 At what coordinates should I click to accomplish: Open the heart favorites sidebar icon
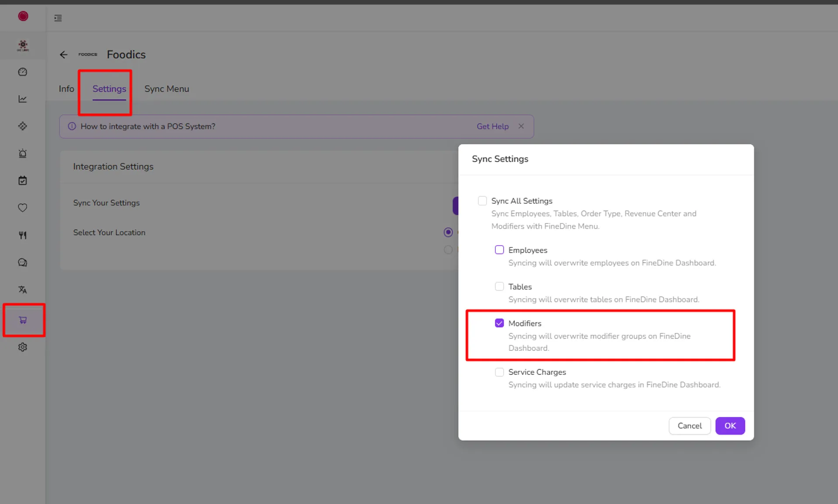click(x=23, y=208)
